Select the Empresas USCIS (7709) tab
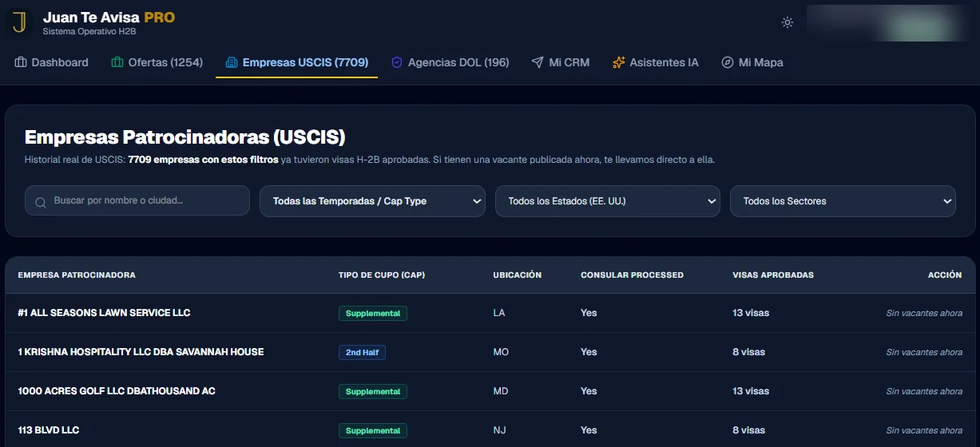The image size is (980, 447). click(x=297, y=62)
